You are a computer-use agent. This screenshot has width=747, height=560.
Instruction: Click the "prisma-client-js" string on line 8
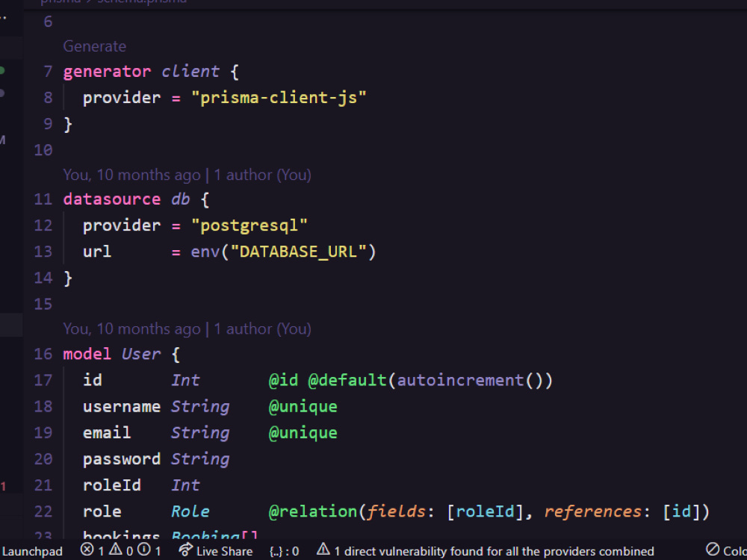coord(279,98)
